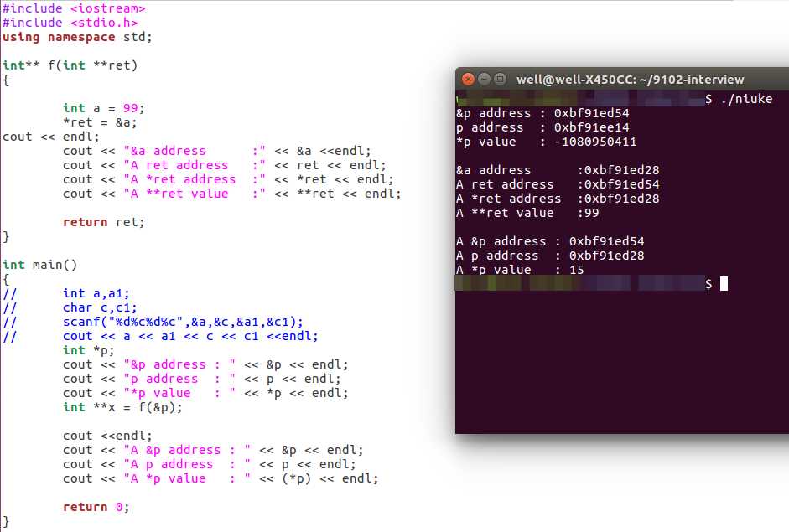Click the declaration 'int *p;'
The height and width of the screenshot is (532, 789).
[89, 350]
